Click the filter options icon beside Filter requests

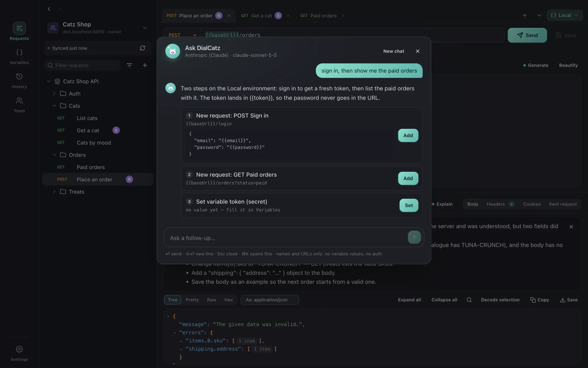(x=129, y=65)
